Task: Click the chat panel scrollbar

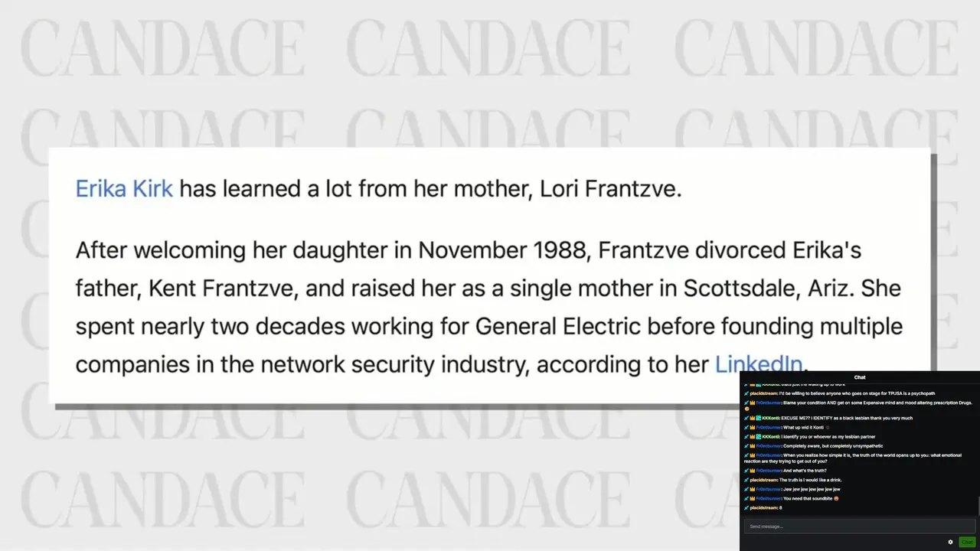Action: click(x=978, y=505)
